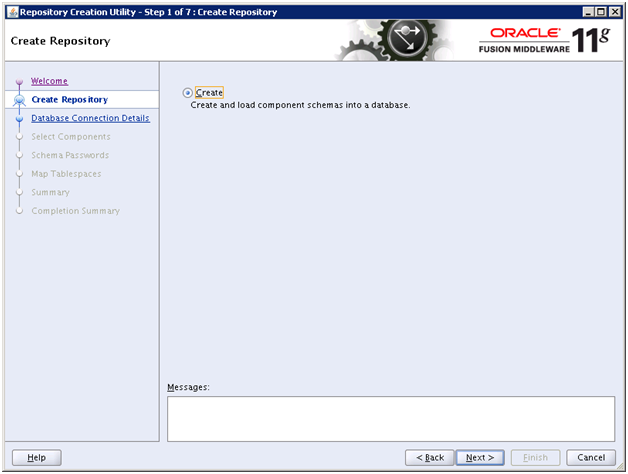This screenshot has width=628, height=474.
Task: Click the Welcome step bullet icon
Action: [x=19, y=82]
